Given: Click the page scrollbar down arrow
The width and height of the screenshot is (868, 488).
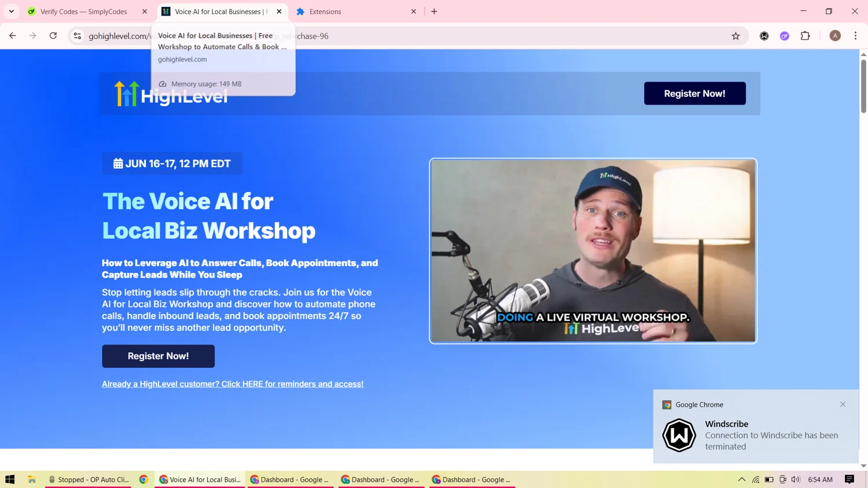Looking at the screenshot, I should 863,465.
